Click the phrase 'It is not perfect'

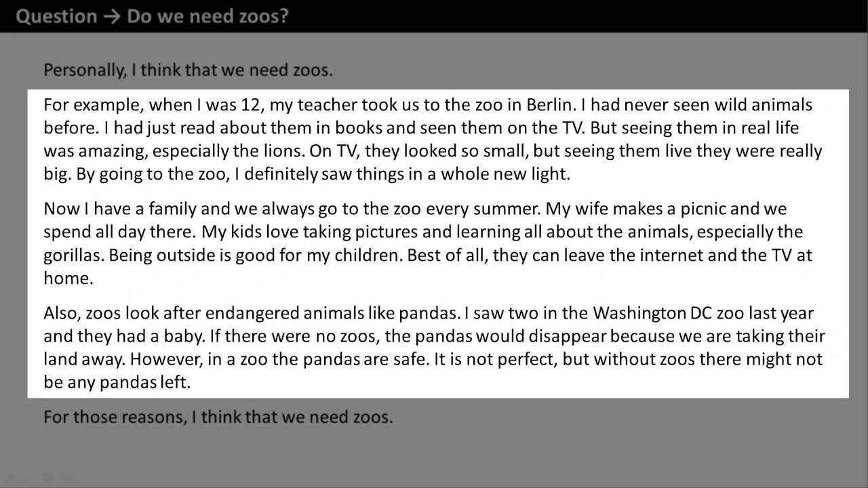(496, 359)
